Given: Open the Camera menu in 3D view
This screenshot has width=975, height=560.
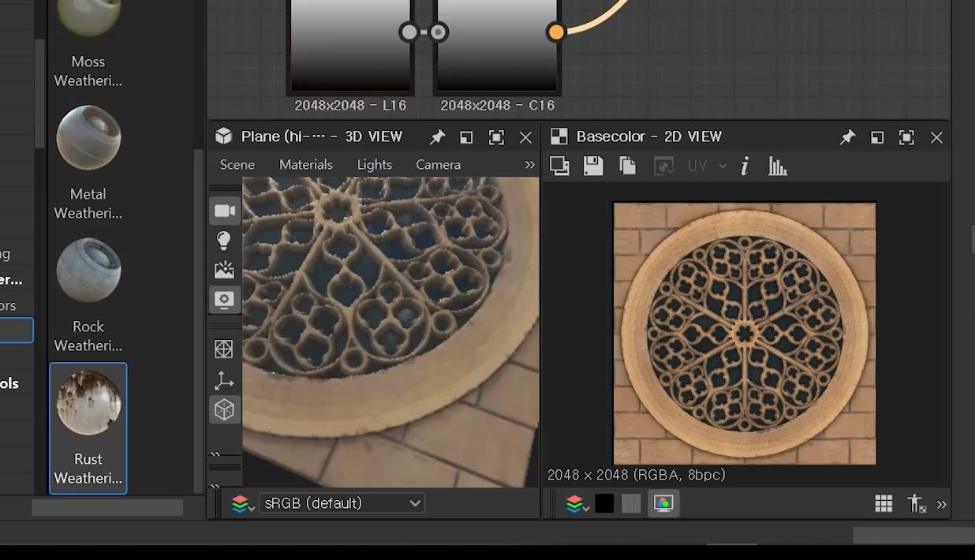Looking at the screenshot, I should (438, 165).
